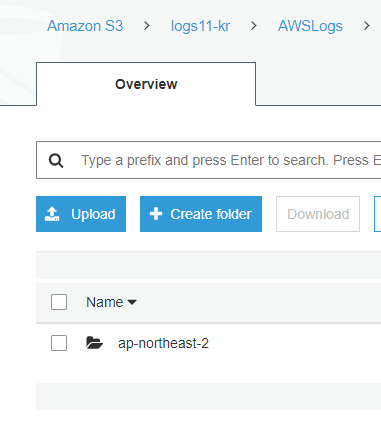The height and width of the screenshot is (432, 381).
Task: Open the ap-northeast-2 folder name
Action: point(163,343)
